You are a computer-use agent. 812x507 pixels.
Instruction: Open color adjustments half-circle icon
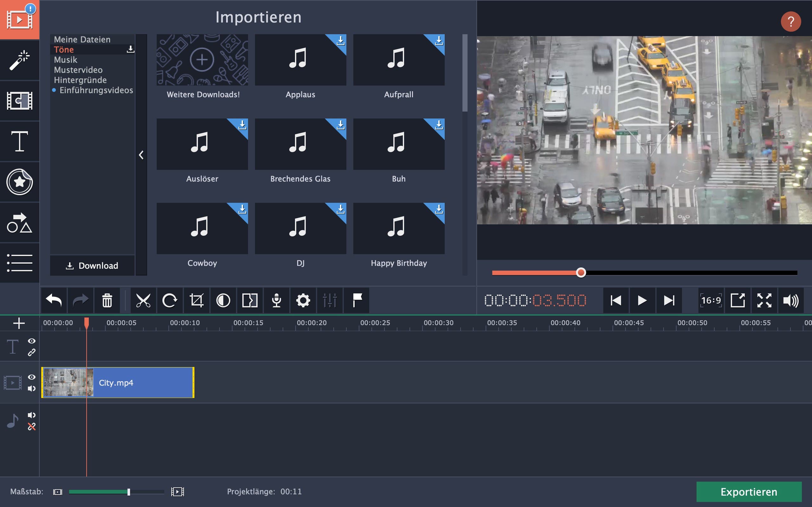(223, 300)
